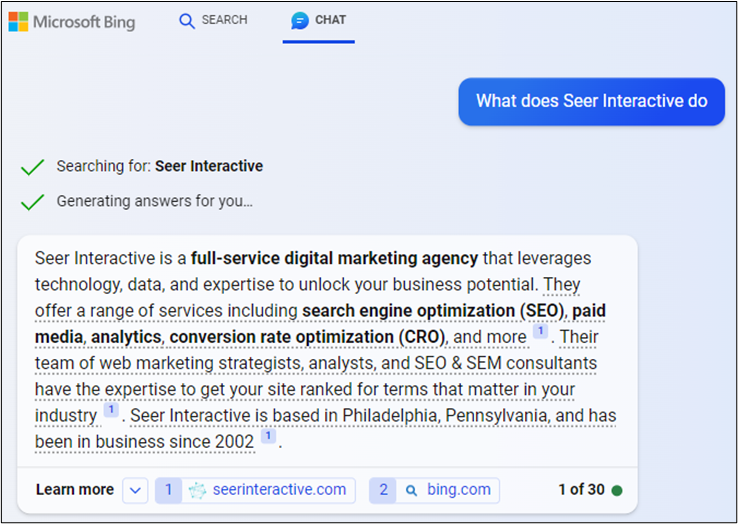This screenshot has width=738, height=524.
Task: Click the "What does Seer Interactive do" bubble
Action: [591, 101]
